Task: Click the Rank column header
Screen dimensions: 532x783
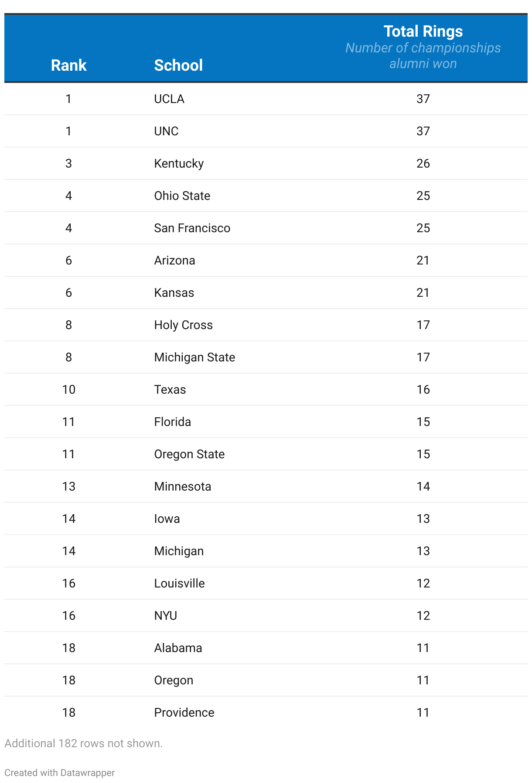Action: click(68, 65)
